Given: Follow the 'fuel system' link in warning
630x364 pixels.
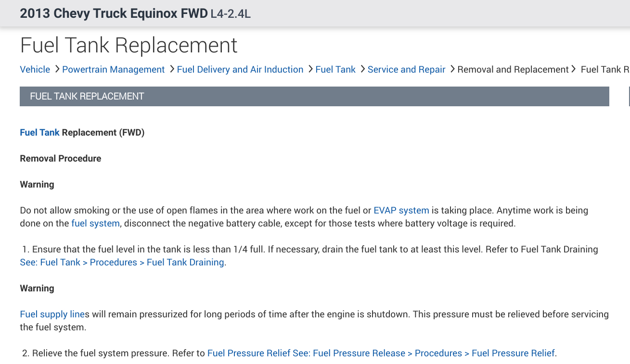Looking at the screenshot, I should coord(95,223).
